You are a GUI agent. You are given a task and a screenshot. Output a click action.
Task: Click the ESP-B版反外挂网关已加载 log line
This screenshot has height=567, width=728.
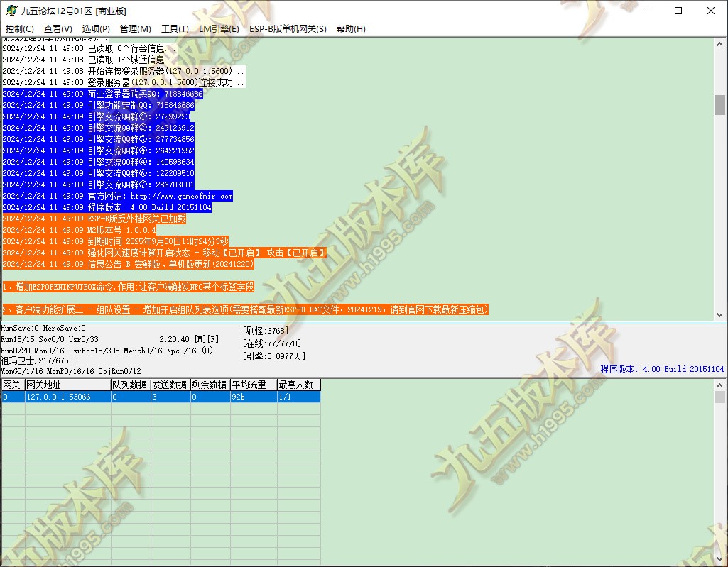94,219
